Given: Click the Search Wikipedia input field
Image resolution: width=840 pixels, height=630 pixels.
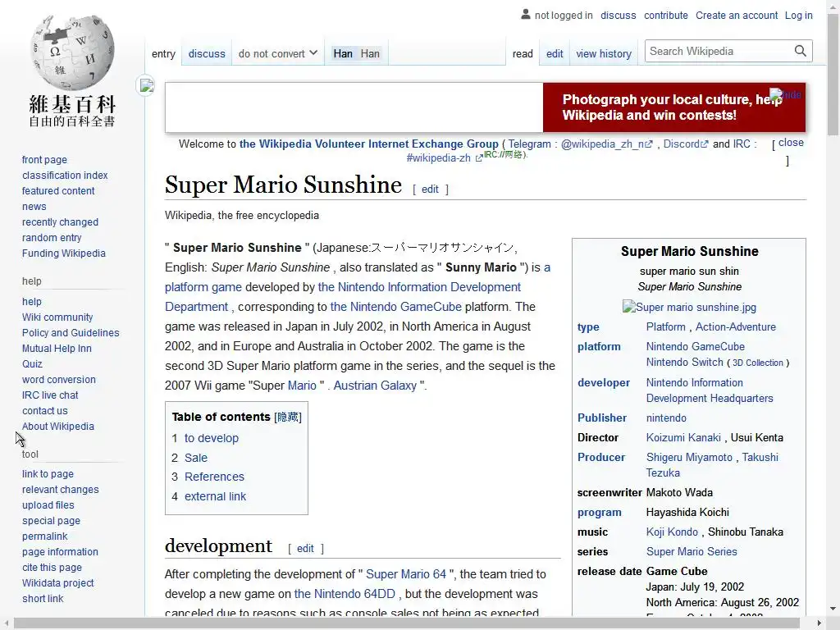Looking at the screenshot, I should [719, 51].
